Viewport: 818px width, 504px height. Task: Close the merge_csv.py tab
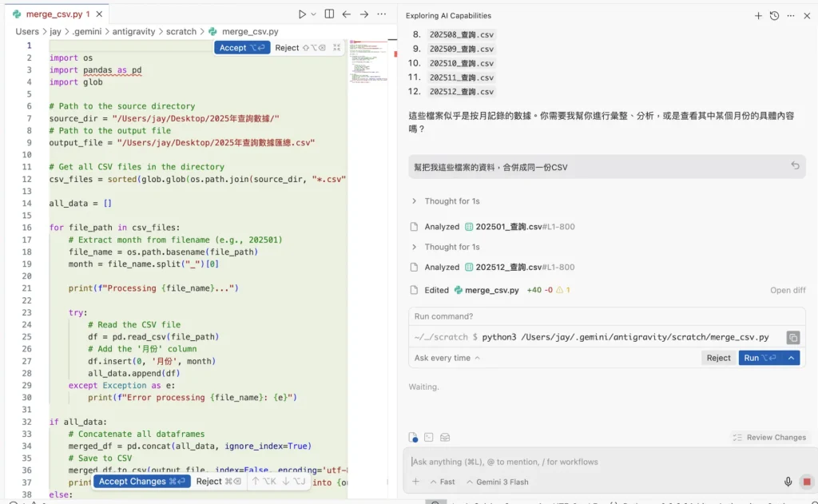99,14
